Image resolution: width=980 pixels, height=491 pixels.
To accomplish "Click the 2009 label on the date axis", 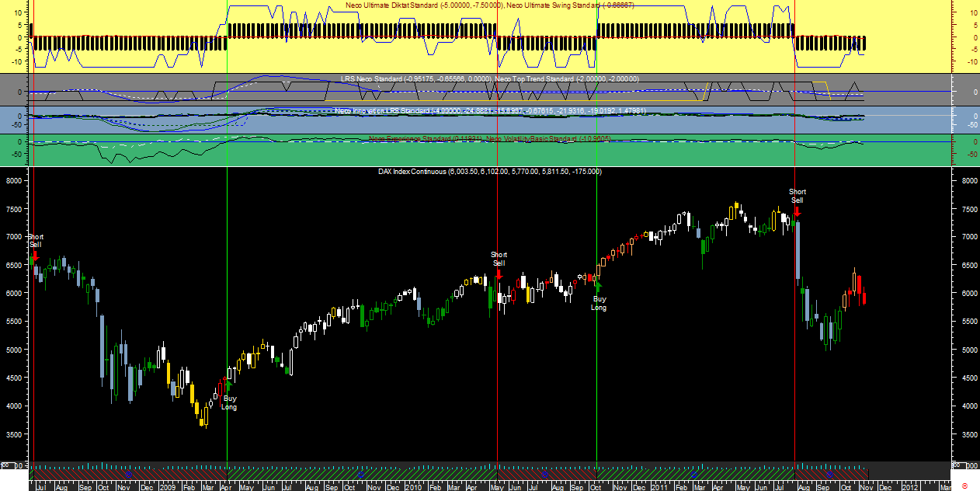I will pyautogui.click(x=167, y=486).
